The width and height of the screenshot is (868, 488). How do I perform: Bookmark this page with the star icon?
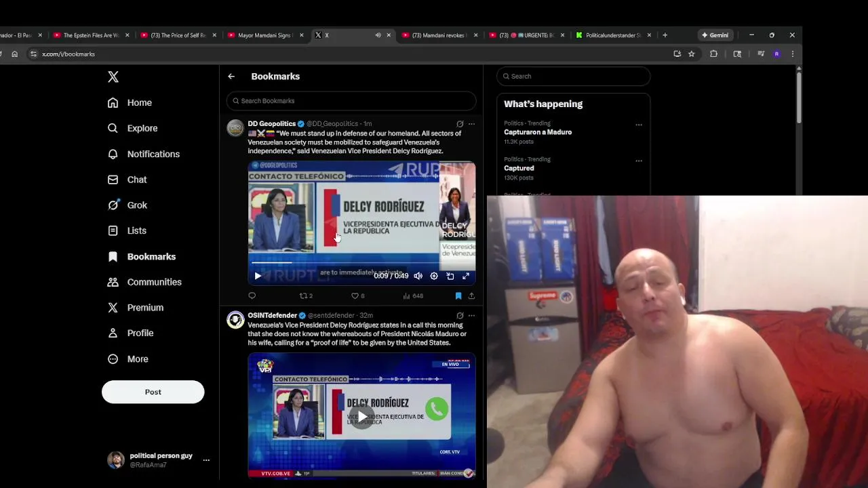point(692,54)
